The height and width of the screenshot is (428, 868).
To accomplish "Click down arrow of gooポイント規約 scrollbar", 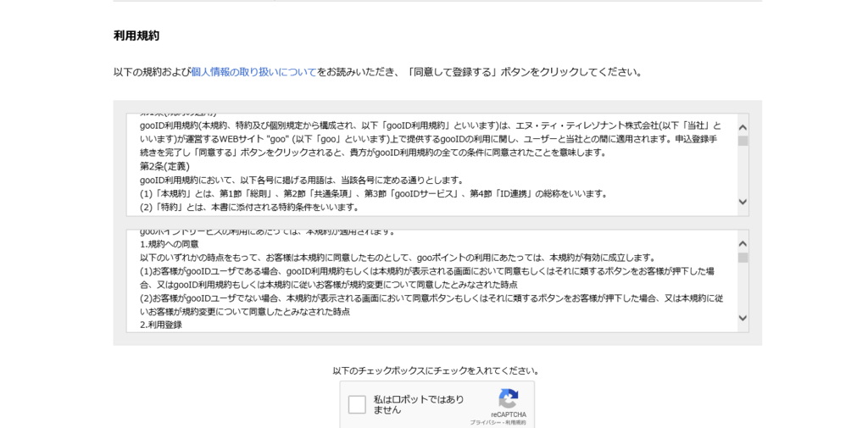I will pos(743,318).
